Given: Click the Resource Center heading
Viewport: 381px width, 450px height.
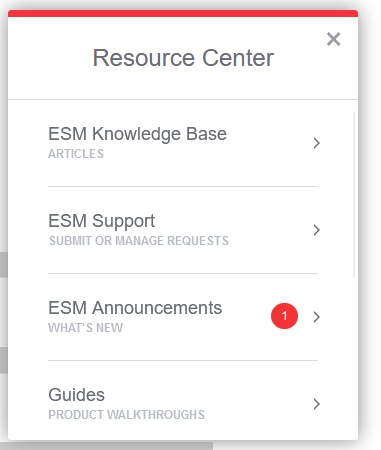Looking at the screenshot, I should pyautogui.click(x=183, y=58).
